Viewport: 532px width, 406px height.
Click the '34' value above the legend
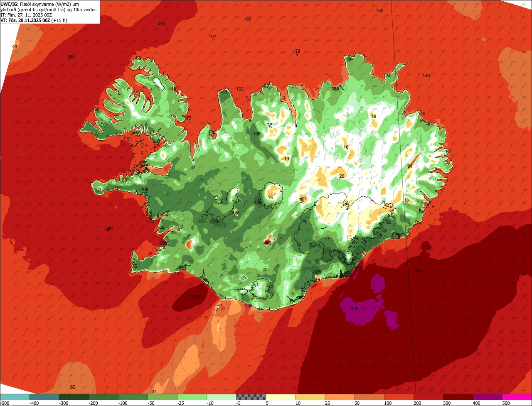pos(154,391)
